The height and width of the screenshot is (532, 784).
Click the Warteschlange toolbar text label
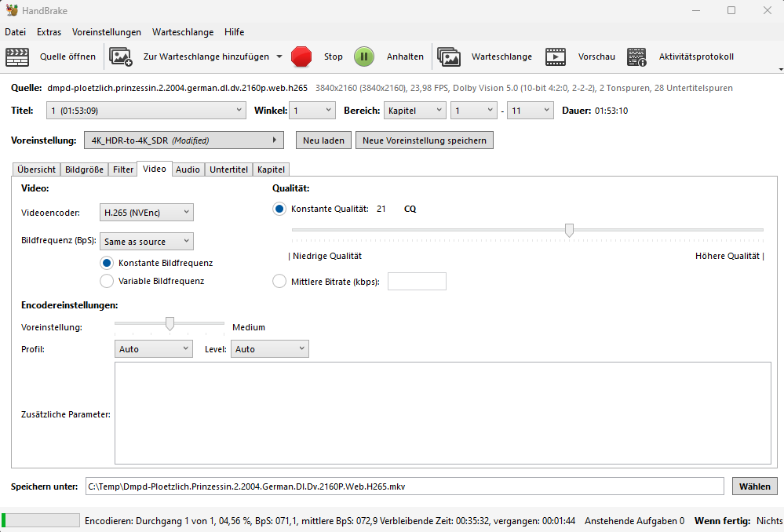click(x=501, y=56)
